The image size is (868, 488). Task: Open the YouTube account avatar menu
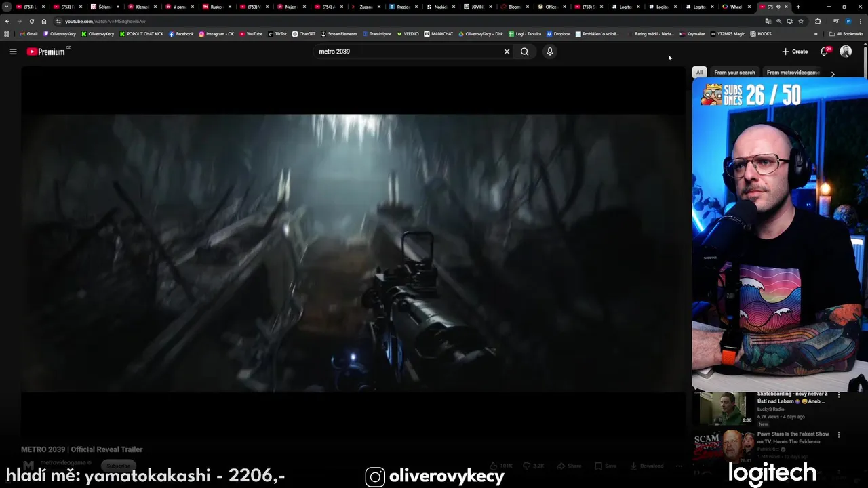coord(846,52)
